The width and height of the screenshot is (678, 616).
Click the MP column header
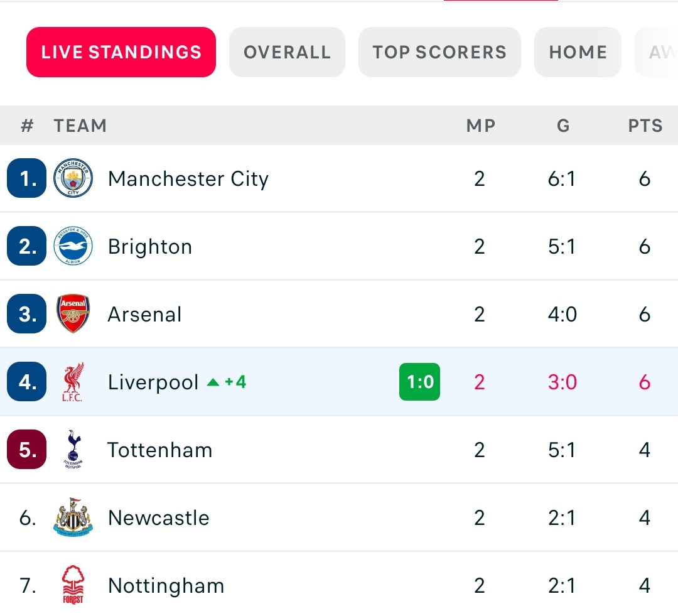tap(480, 126)
